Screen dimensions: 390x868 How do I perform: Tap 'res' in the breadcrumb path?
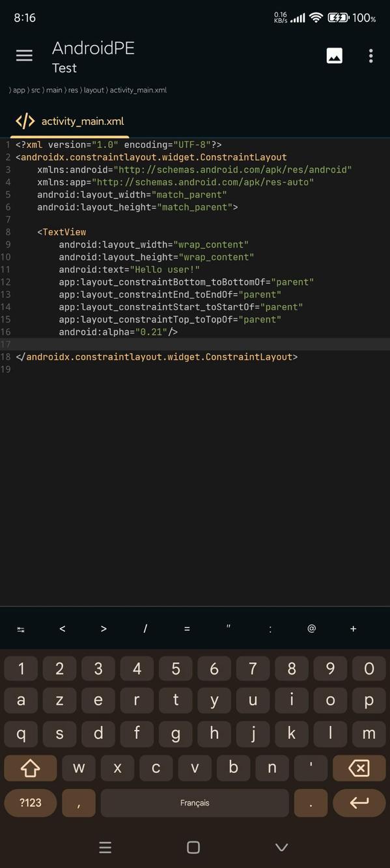click(74, 91)
